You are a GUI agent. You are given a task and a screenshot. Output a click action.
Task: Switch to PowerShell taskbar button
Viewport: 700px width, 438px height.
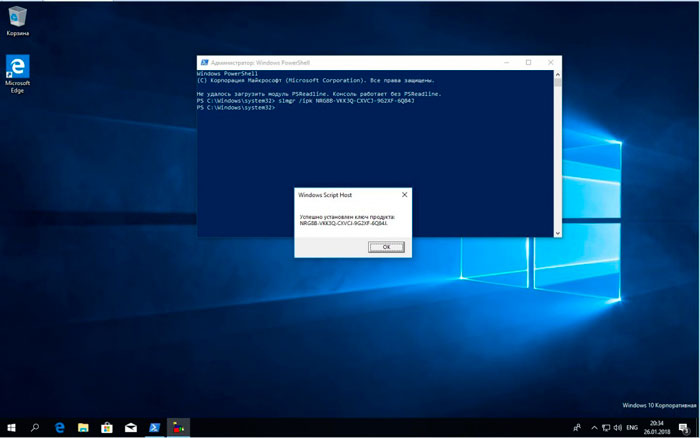coord(154,428)
